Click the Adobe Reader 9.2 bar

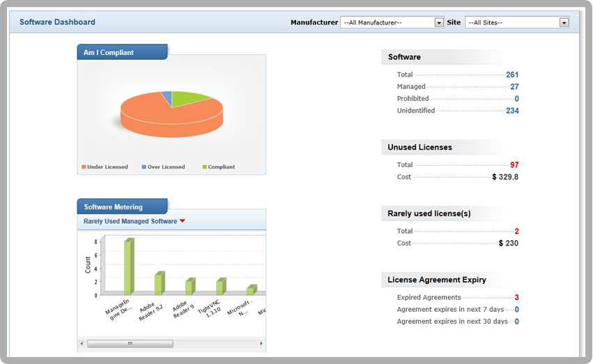click(159, 283)
